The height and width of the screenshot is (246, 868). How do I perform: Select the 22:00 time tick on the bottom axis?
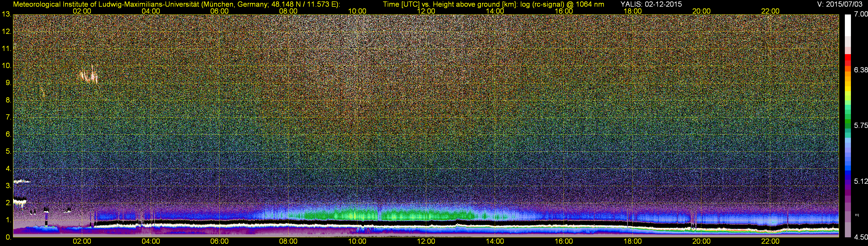[770, 241]
